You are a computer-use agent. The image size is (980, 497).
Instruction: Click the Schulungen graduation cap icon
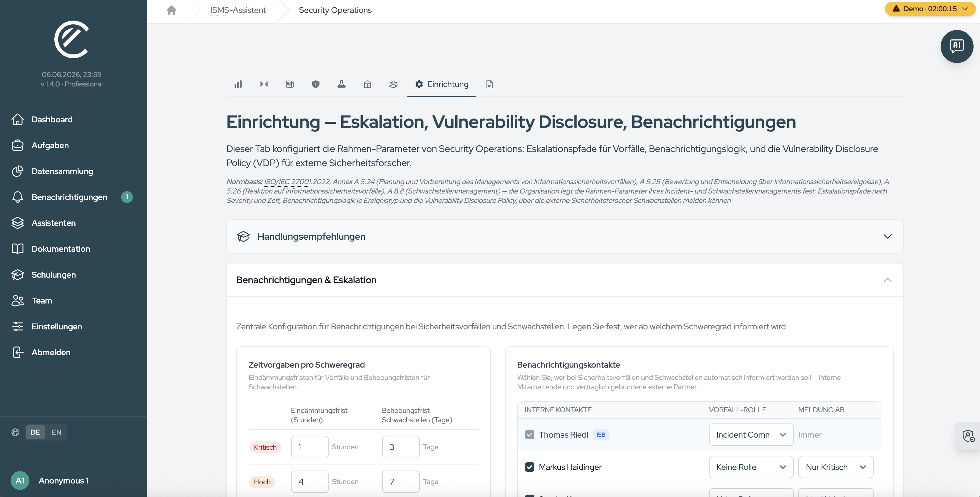(18, 275)
